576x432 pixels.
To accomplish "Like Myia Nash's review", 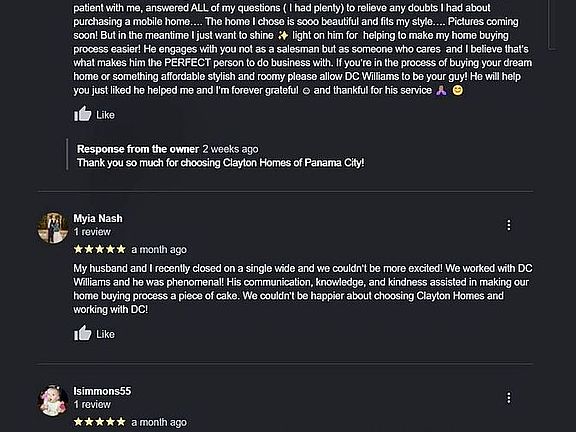I will coord(94,334).
